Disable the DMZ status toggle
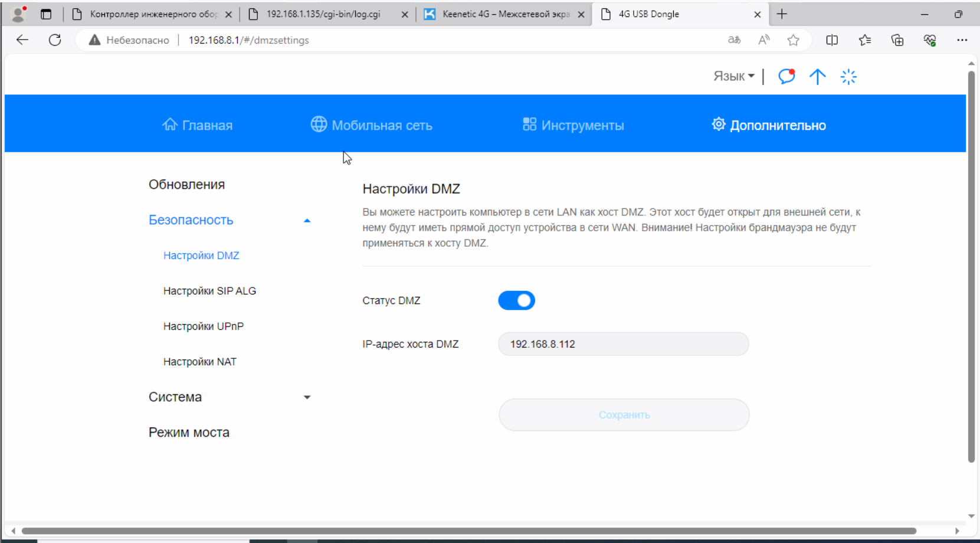The image size is (980, 543). point(516,300)
